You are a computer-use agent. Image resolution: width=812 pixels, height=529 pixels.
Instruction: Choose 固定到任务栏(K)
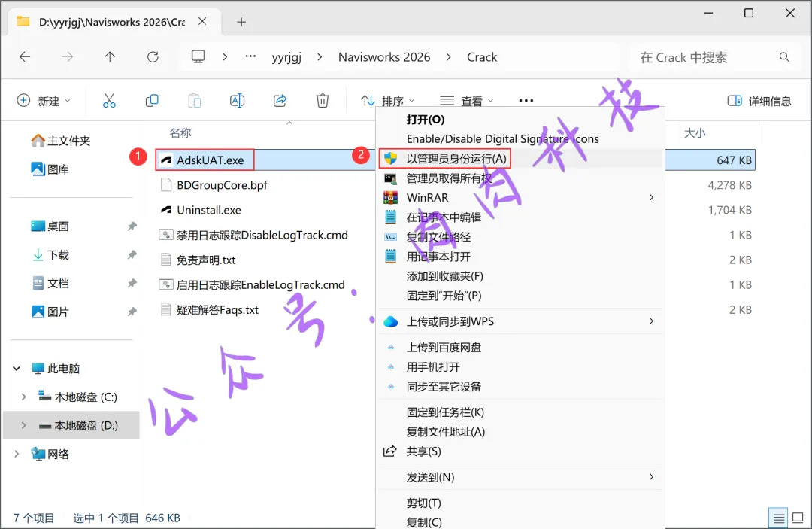pyautogui.click(x=520, y=412)
